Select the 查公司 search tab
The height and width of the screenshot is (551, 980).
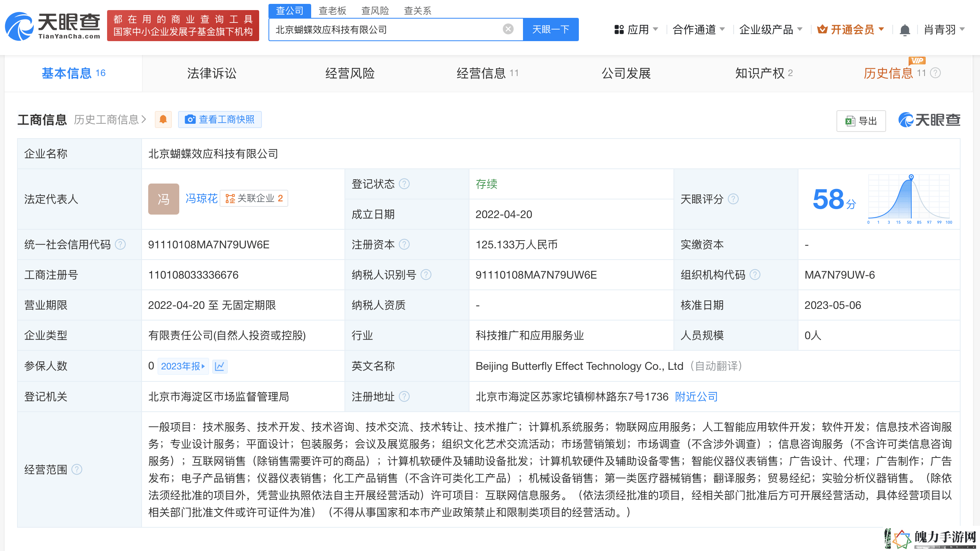tap(289, 10)
